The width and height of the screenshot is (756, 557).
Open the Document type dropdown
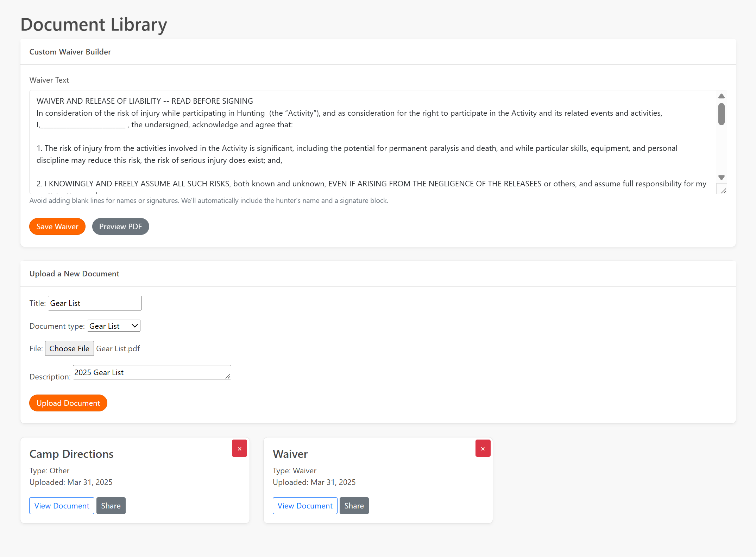113,325
